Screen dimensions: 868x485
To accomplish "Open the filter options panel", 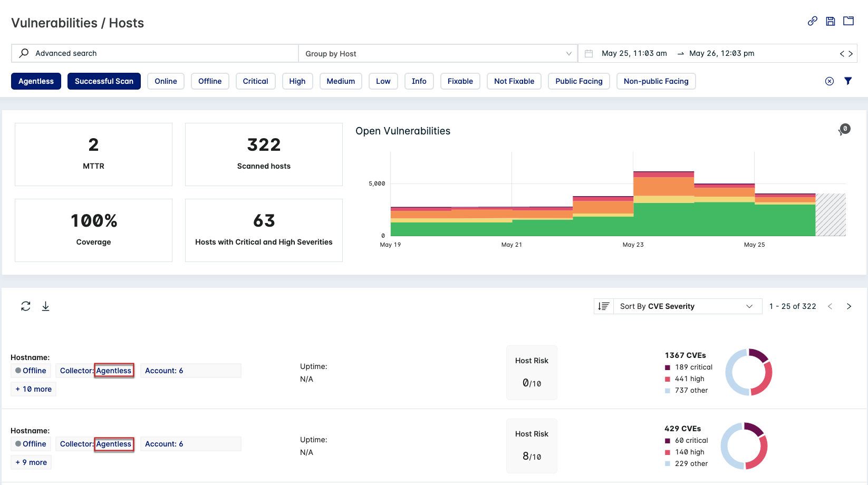I will click(848, 81).
